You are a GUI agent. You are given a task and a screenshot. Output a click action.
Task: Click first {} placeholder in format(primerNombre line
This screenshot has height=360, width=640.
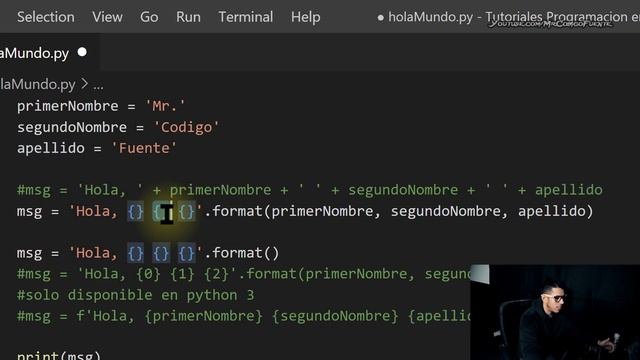click(136, 211)
